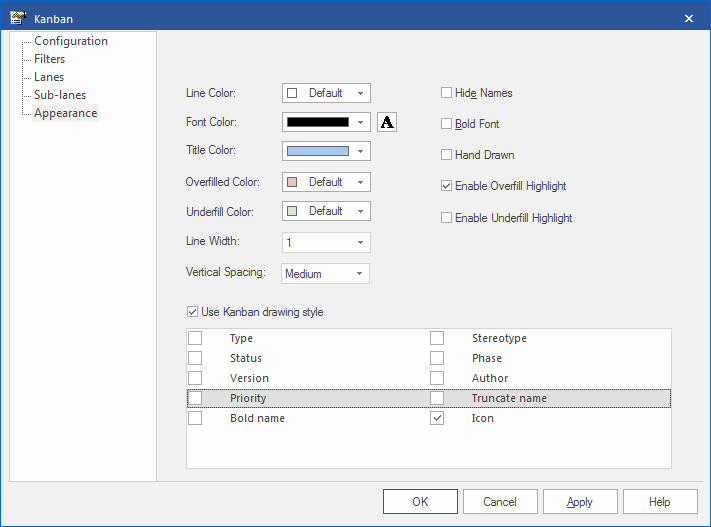711x527 pixels.
Task: Click the font style 'A' icon button
Action: coord(387,122)
